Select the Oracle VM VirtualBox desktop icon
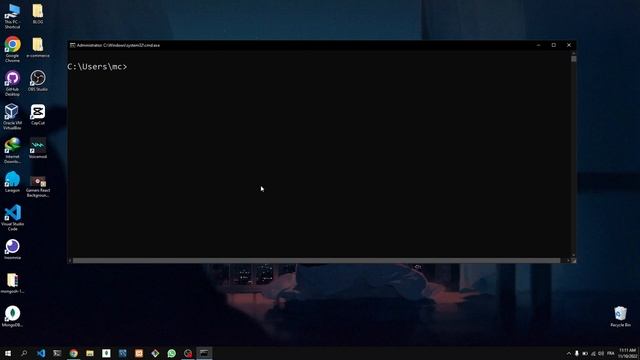The height and width of the screenshot is (360, 640). click(12, 117)
